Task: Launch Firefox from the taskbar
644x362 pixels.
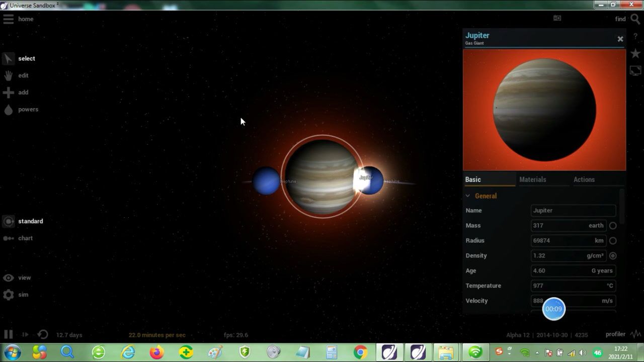Action: click(x=157, y=352)
